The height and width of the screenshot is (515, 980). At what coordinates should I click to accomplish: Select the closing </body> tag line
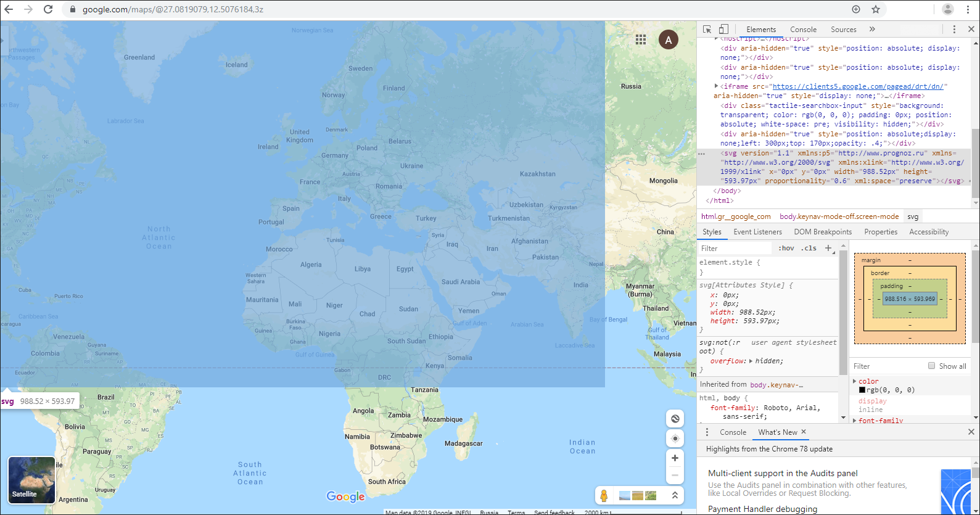[x=727, y=191]
